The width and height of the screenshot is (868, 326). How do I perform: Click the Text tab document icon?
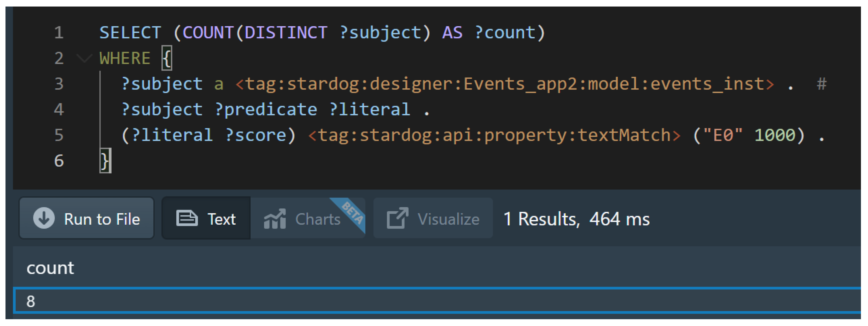pos(187,218)
